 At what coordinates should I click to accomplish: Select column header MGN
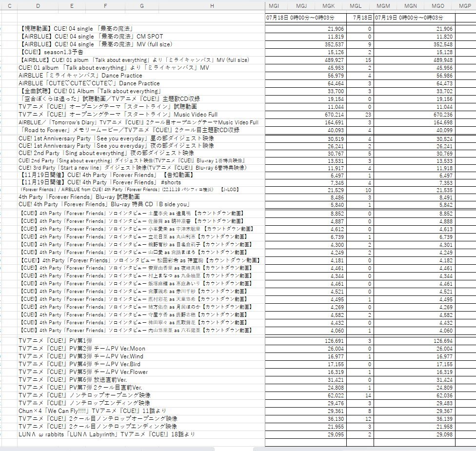coord(411,6)
